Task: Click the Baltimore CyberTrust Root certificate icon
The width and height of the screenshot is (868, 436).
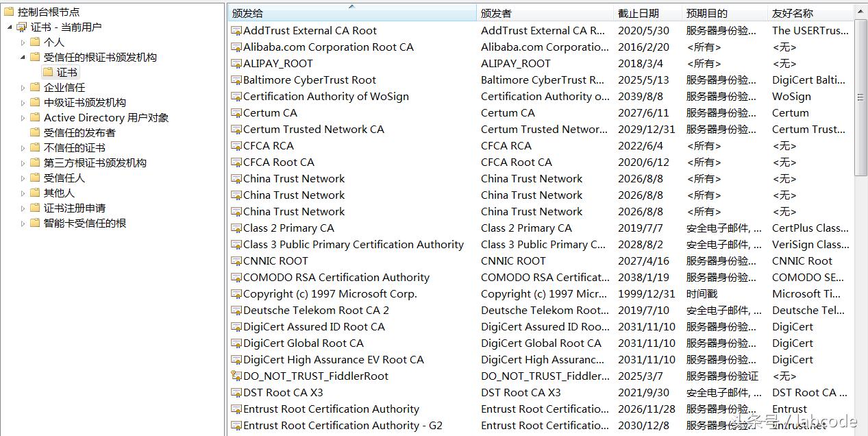Action: tap(236, 80)
